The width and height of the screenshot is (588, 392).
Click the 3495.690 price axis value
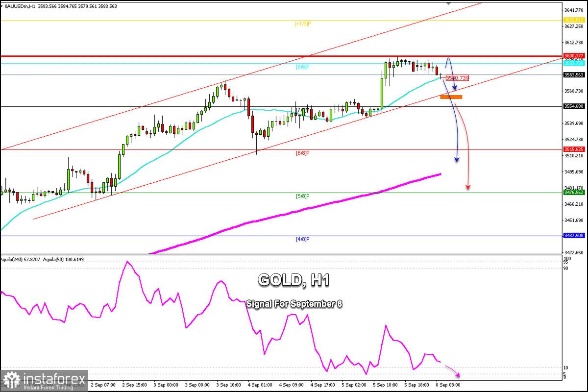(x=574, y=171)
